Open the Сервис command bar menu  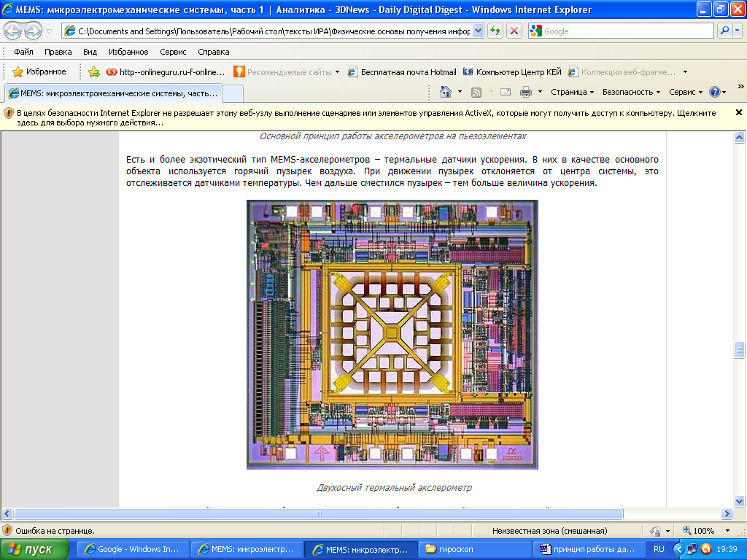(686, 92)
